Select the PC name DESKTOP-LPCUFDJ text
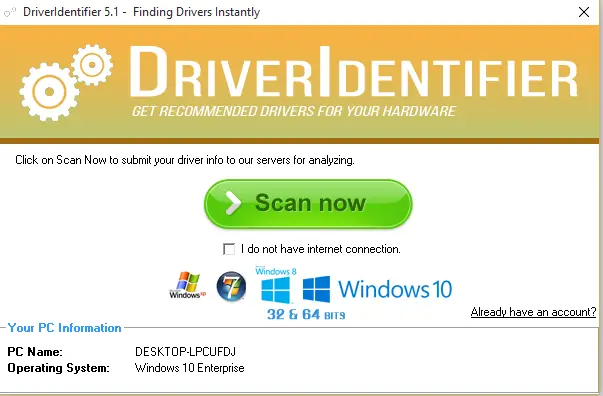Viewport: 603px width, 396px height. coord(185,352)
